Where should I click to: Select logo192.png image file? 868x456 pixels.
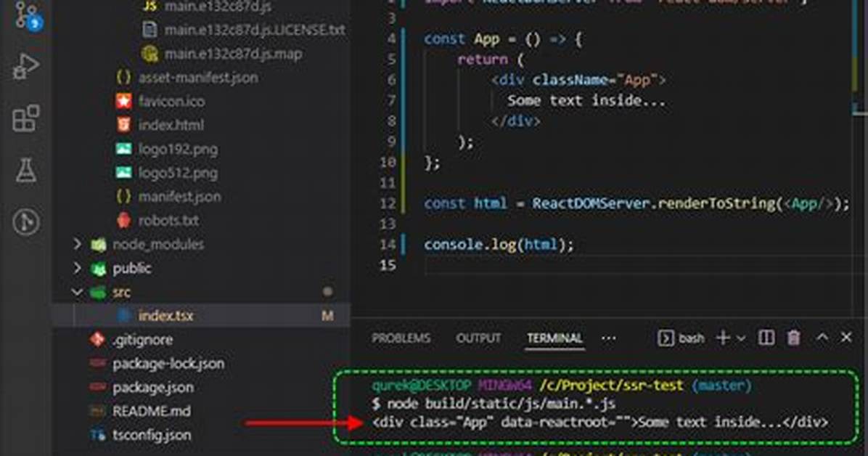point(178,149)
